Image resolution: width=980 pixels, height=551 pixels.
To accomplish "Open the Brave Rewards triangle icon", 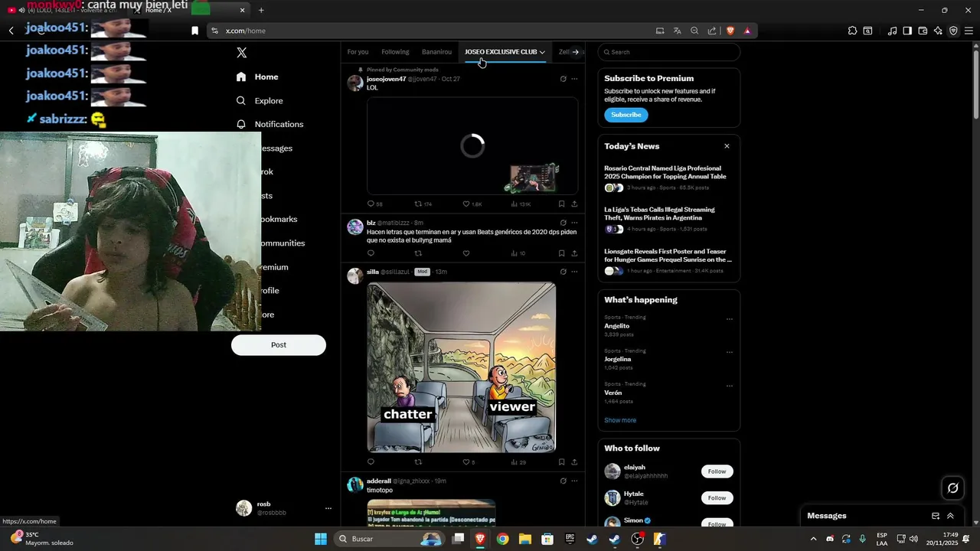I will click(747, 31).
